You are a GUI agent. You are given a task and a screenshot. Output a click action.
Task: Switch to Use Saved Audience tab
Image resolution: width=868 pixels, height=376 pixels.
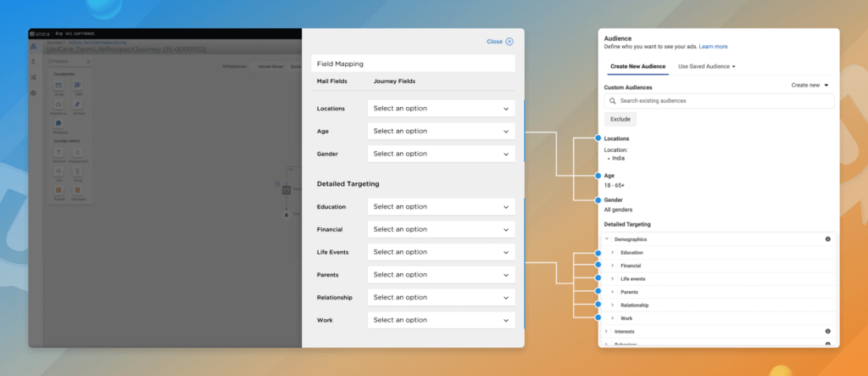click(706, 66)
